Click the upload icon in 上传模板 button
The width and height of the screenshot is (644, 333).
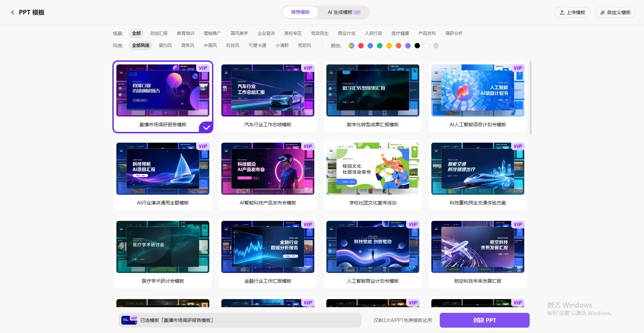(x=562, y=12)
